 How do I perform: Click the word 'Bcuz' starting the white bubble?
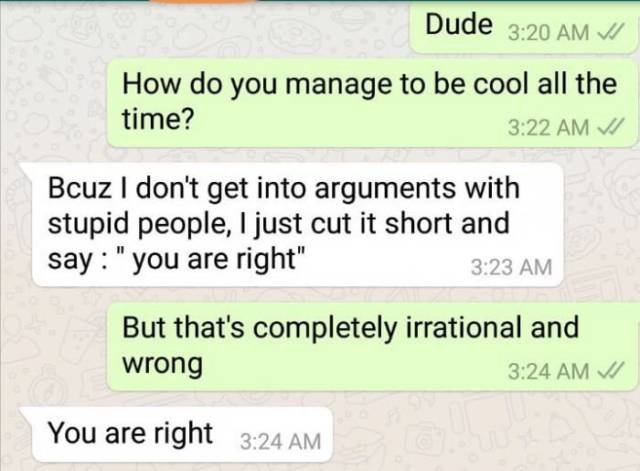coord(80,188)
